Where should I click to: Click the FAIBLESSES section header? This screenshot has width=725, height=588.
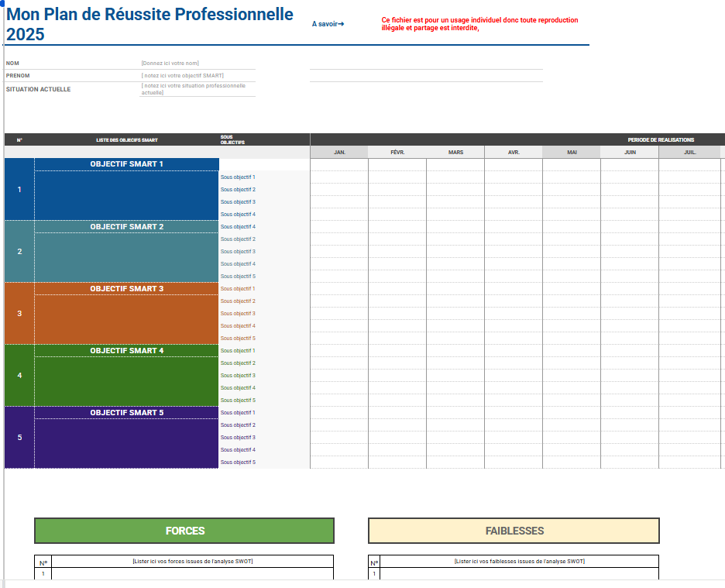514,531
